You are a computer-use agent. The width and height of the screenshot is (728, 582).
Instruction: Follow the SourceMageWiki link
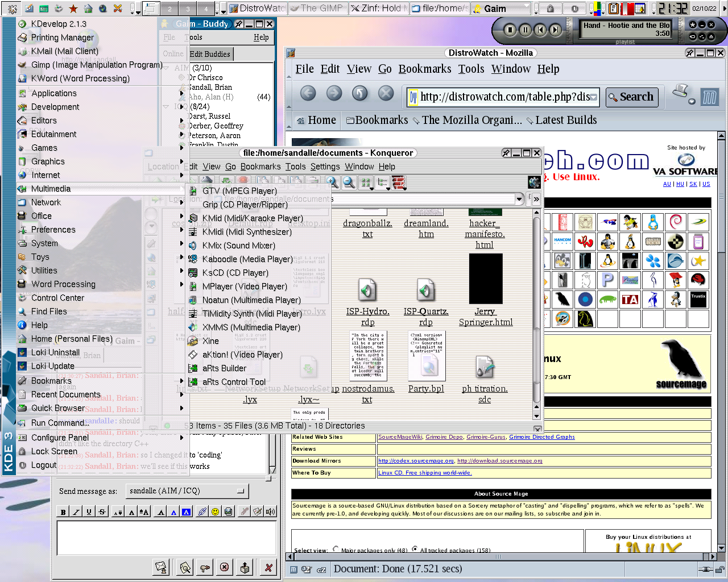400,437
